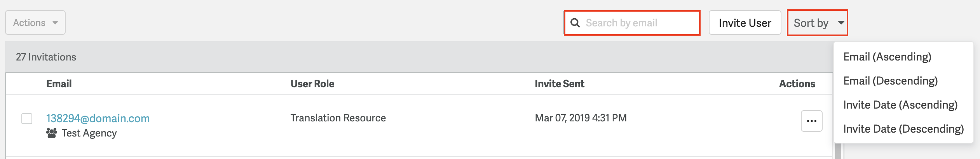Choose Email (Ascending) sort option
This screenshot has width=980, height=159.
tap(887, 57)
